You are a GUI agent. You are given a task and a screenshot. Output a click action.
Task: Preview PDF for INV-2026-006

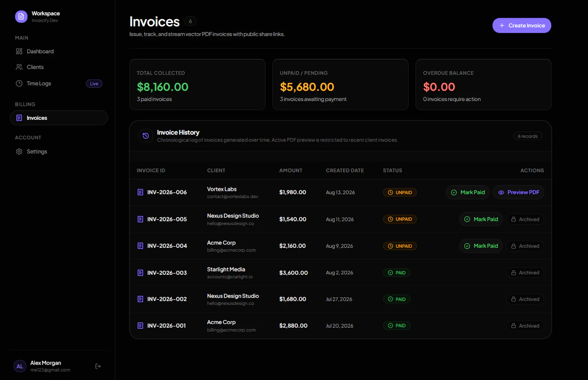point(519,192)
